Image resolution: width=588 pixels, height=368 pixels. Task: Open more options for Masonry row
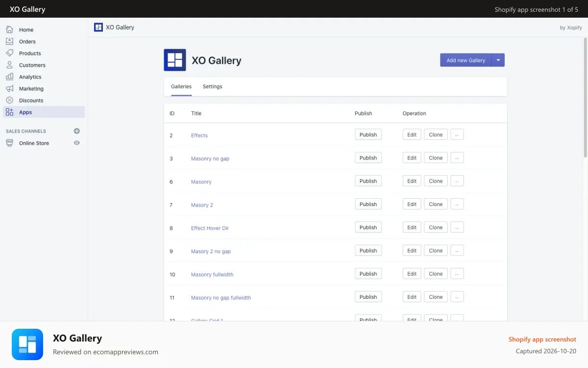pos(457,181)
